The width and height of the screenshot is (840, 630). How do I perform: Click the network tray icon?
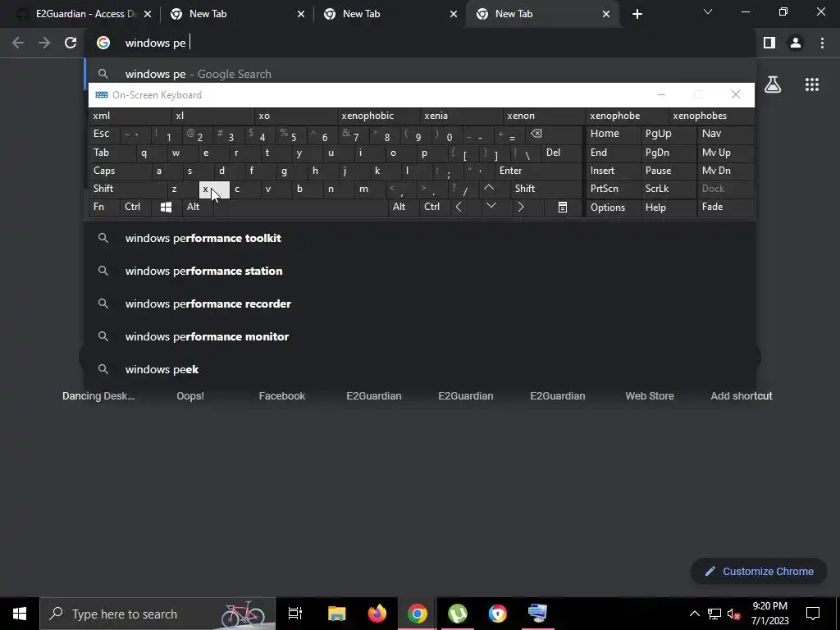714,614
